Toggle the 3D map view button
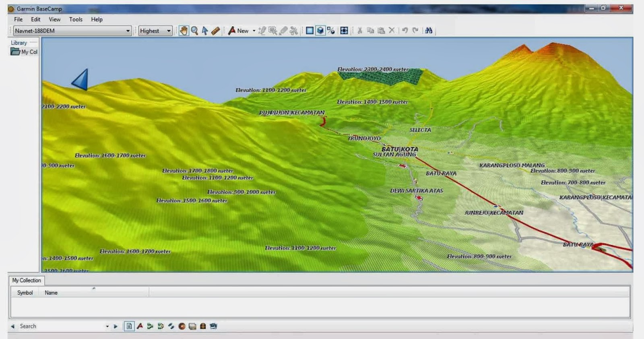The width and height of the screenshot is (644, 339). [320, 31]
